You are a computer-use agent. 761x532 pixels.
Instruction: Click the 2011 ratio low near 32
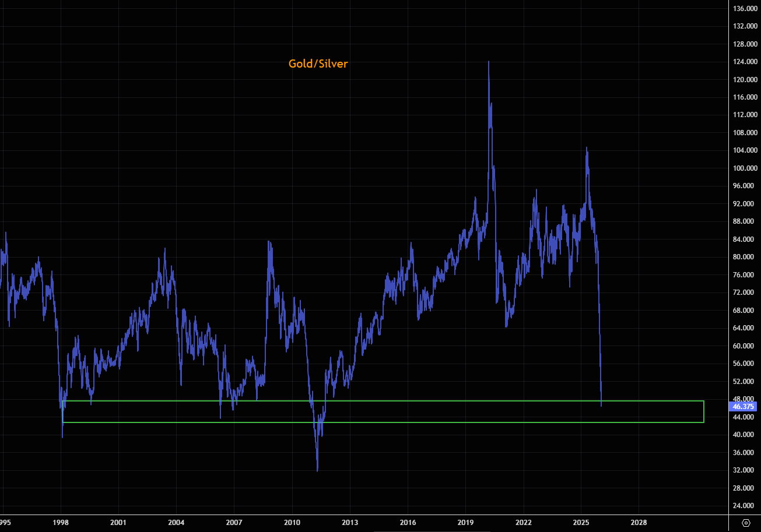tap(317, 470)
